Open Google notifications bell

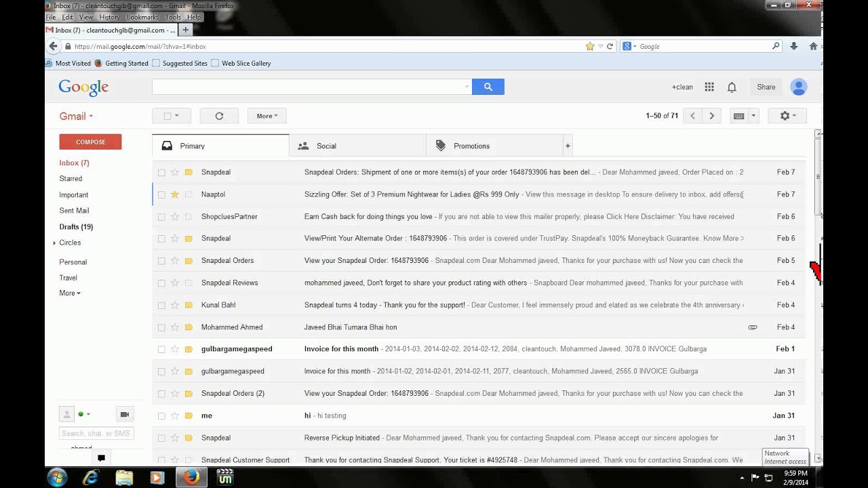pos(732,87)
